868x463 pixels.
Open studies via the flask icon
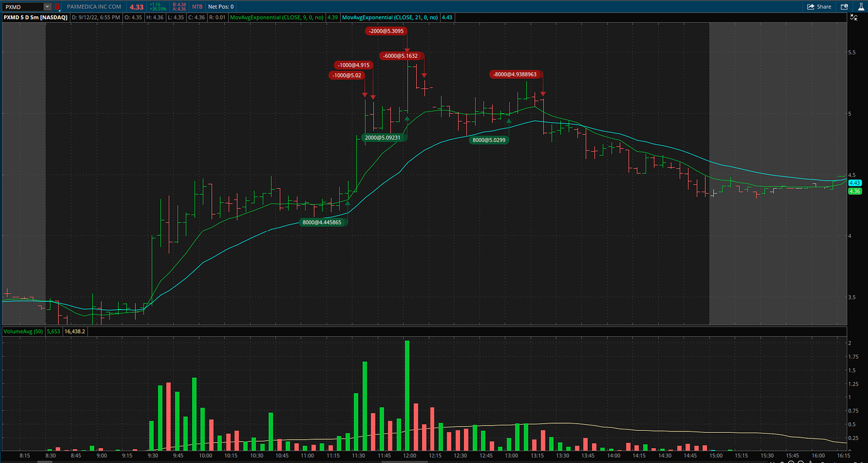861,7
